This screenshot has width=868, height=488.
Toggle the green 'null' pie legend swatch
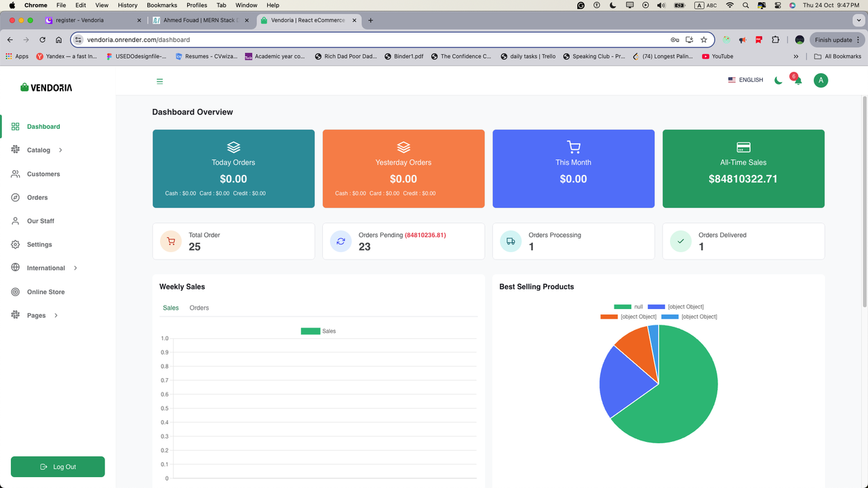click(623, 307)
